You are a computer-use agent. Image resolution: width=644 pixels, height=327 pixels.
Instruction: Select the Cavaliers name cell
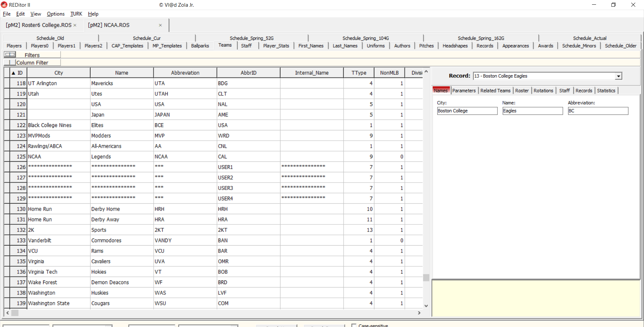122,261
